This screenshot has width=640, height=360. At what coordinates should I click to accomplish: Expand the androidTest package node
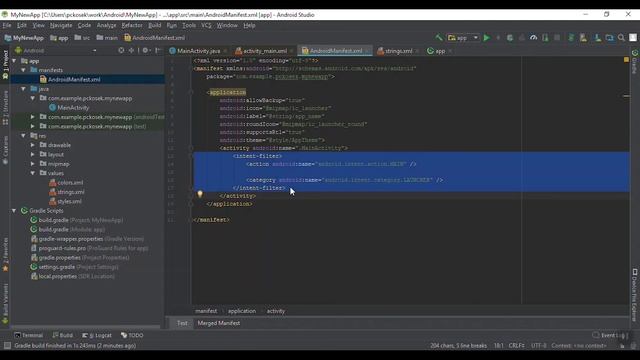pos(33,117)
